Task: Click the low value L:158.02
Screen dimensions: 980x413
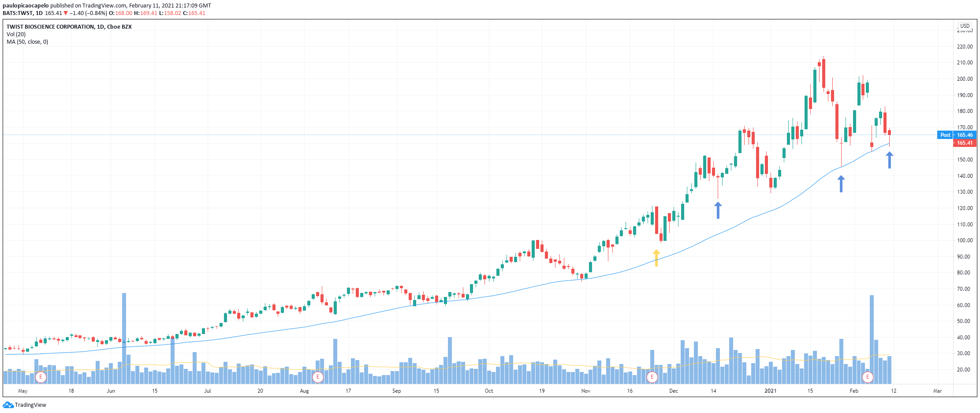Action: click(170, 13)
